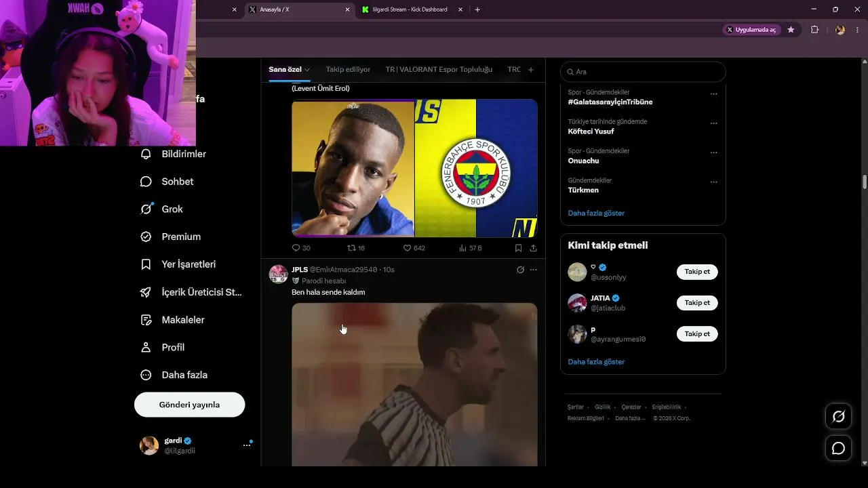Image resolution: width=868 pixels, height=488 pixels.
Task: Open options for the Türkmen trend
Action: tap(713, 182)
